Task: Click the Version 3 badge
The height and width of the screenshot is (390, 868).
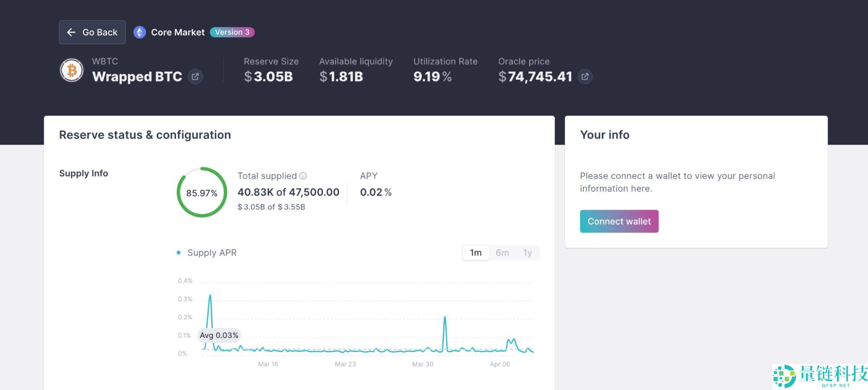Action: click(232, 32)
